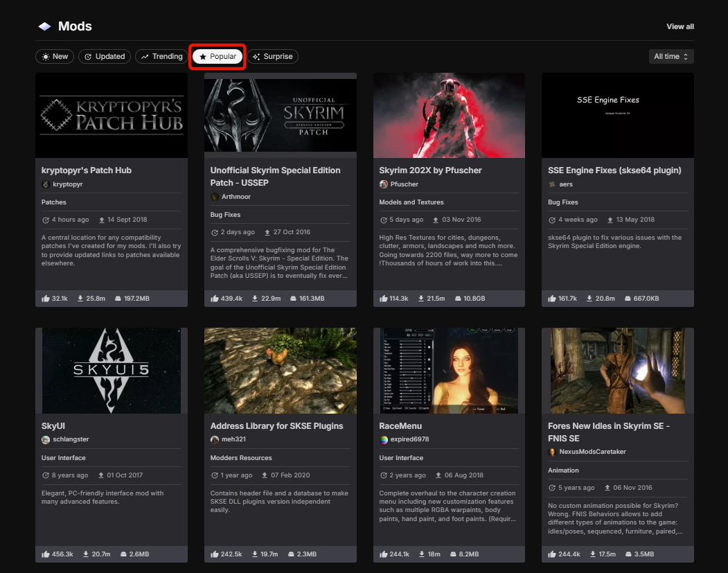This screenshot has height=573, width=728.
Task: Open Bug Fixes category on SSE Engine Fixes
Action: (562, 202)
